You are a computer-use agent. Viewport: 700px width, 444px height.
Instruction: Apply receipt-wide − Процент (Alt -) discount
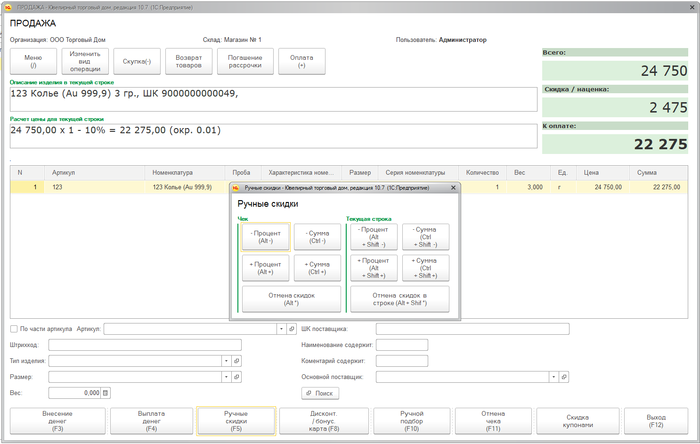coord(265,236)
